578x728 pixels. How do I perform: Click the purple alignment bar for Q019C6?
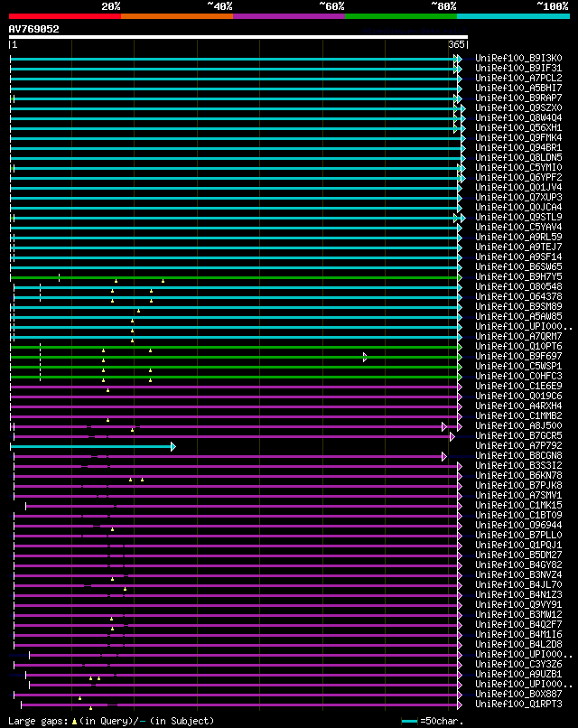click(235, 397)
